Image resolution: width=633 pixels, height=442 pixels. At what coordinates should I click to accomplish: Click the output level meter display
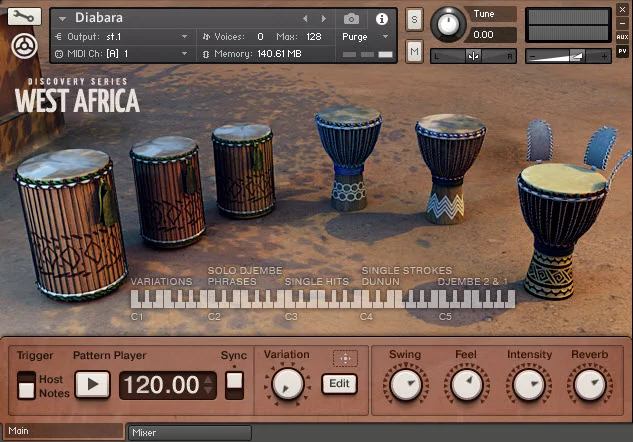(568, 25)
